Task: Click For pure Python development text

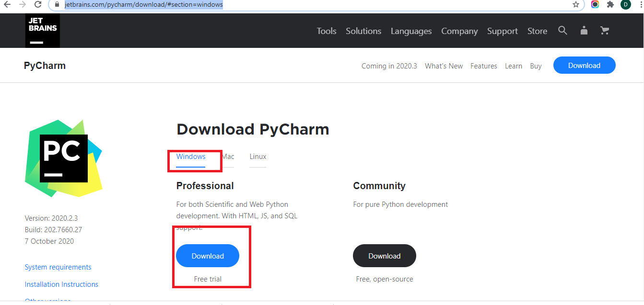Action: pos(400,204)
